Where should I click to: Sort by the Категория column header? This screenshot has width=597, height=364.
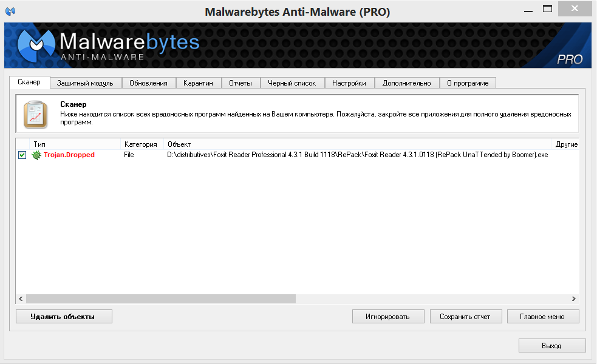tap(142, 144)
